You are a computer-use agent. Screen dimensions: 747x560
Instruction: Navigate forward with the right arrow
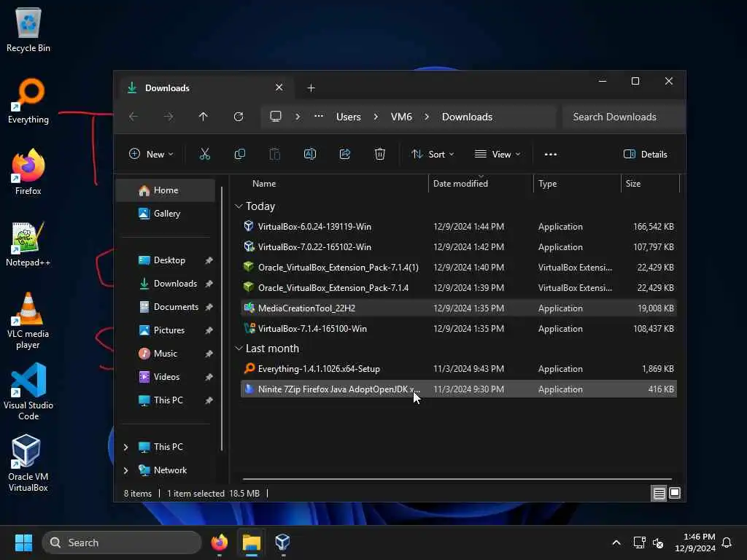click(169, 117)
